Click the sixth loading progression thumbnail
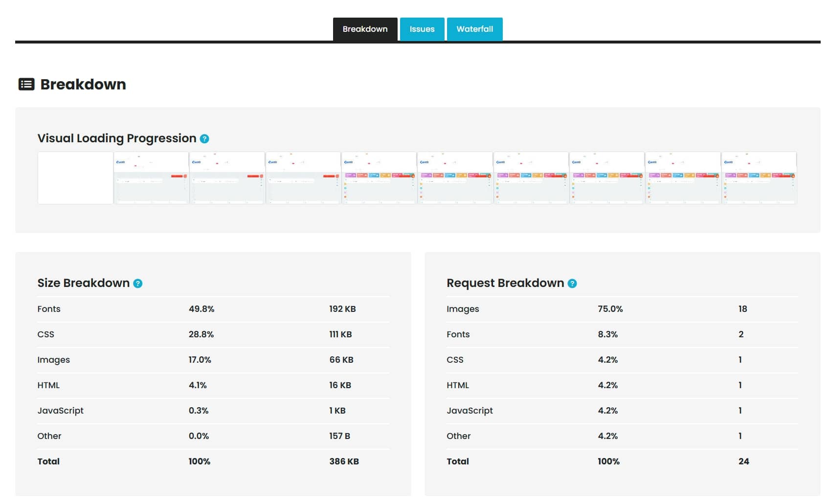 coord(455,178)
